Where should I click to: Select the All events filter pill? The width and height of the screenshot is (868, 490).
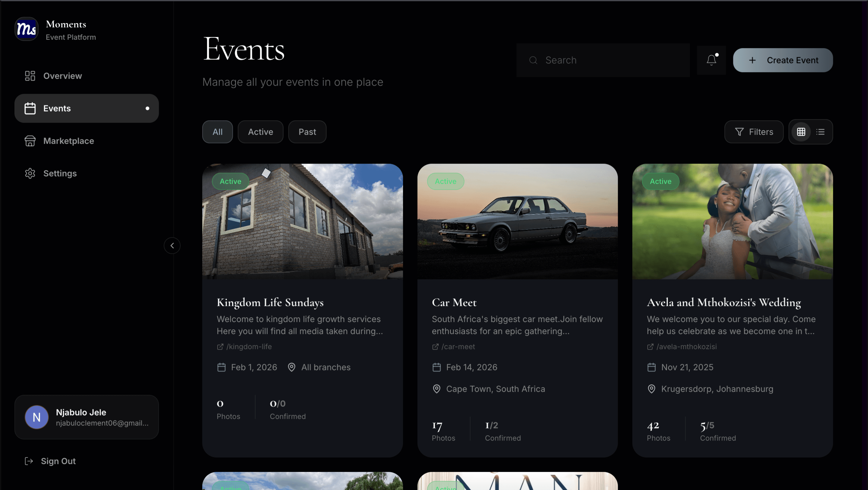tap(217, 132)
